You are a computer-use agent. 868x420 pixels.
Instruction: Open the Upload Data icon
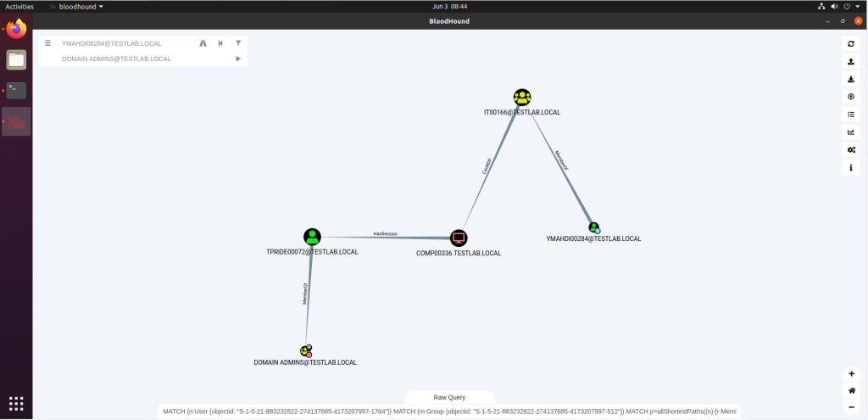click(x=851, y=97)
